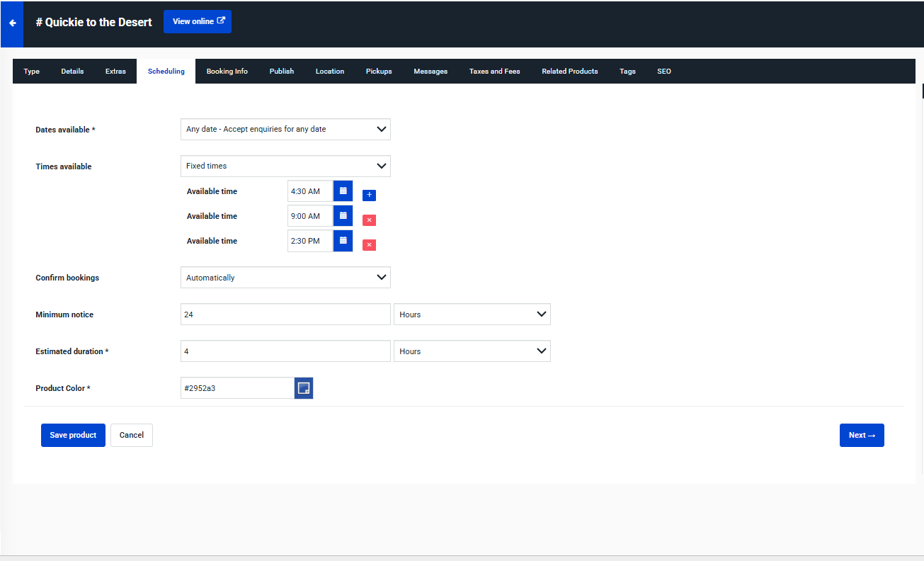Open the Details tab
Screen dimensions: 924x561
72,72
